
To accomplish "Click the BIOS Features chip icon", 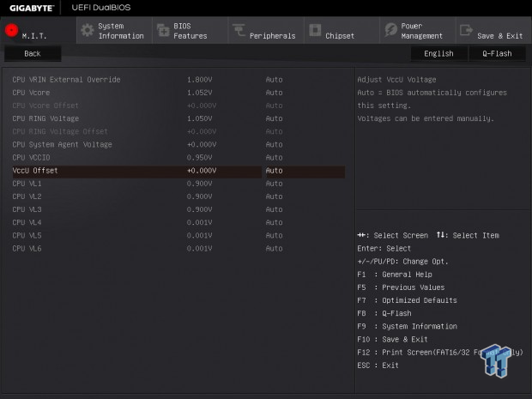I will click(x=163, y=30).
